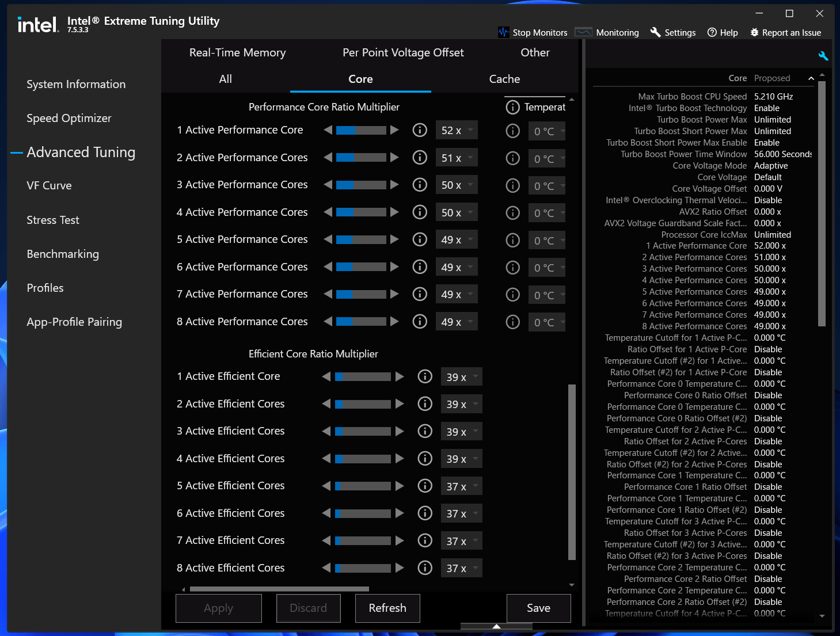Open Benchmarking in the sidebar
840x636 pixels.
pyautogui.click(x=63, y=254)
